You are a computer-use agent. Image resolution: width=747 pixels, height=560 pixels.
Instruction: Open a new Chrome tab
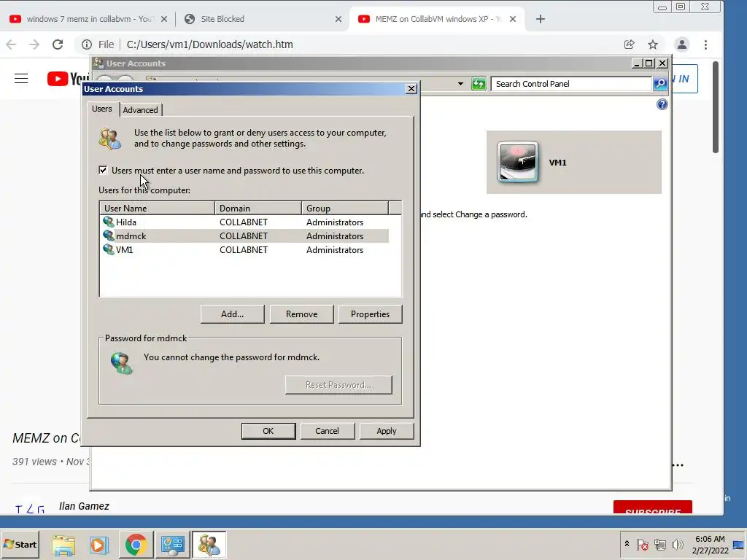[x=541, y=19]
